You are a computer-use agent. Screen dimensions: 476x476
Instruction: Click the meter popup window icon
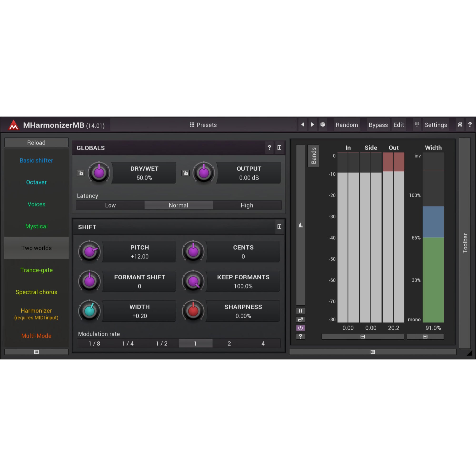click(x=300, y=320)
